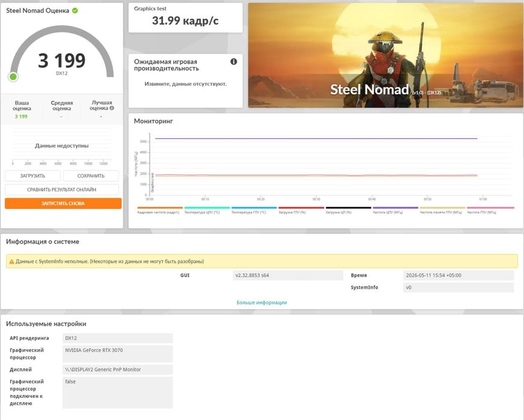Click the Graphics test result 31.99 кадр/с
The image size is (524, 420).
click(x=185, y=21)
